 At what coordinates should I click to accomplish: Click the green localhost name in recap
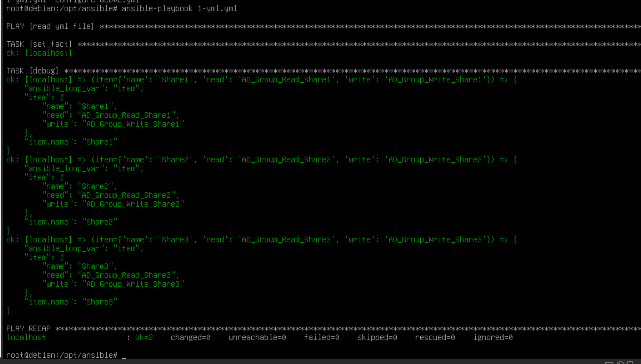[x=26, y=338]
